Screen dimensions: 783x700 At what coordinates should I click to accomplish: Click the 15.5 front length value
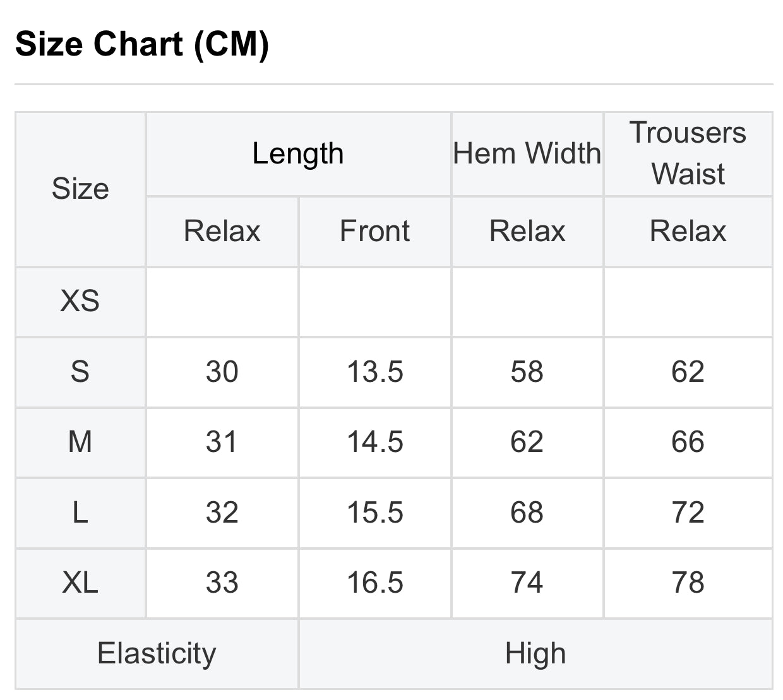click(374, 513)
